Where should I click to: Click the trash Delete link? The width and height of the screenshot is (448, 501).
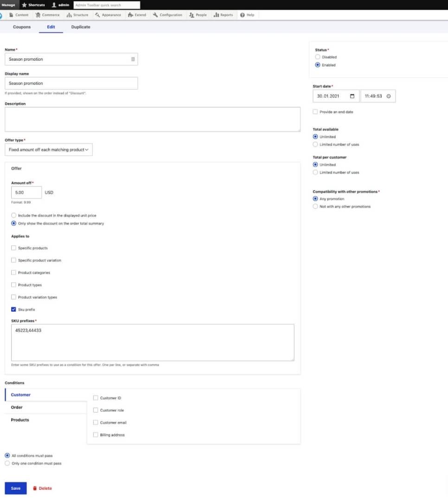[x=42, y=488]
